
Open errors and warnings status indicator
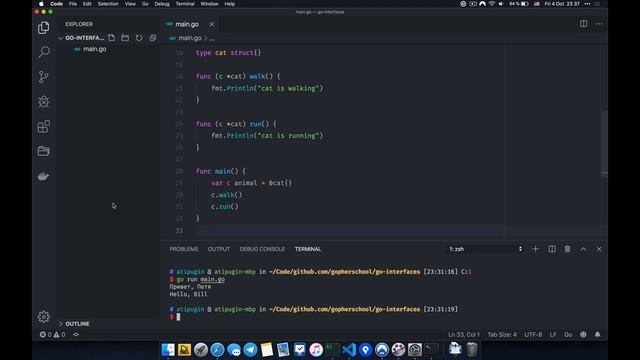click(52, 335)
